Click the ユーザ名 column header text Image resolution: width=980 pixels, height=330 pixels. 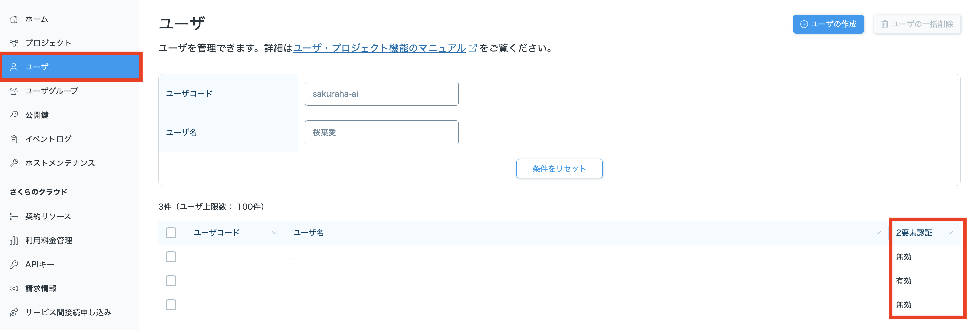(x=309, y=233)
